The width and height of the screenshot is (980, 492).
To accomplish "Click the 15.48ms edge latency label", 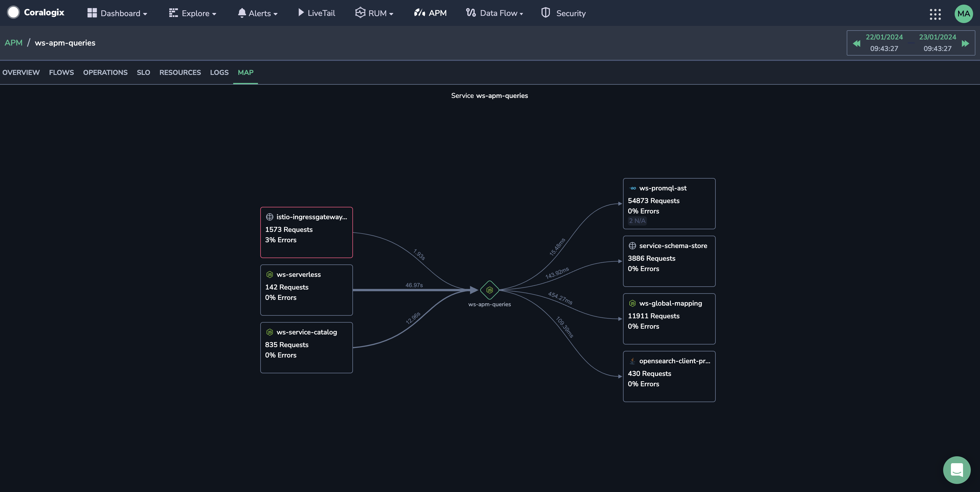I will pos(557,247).
